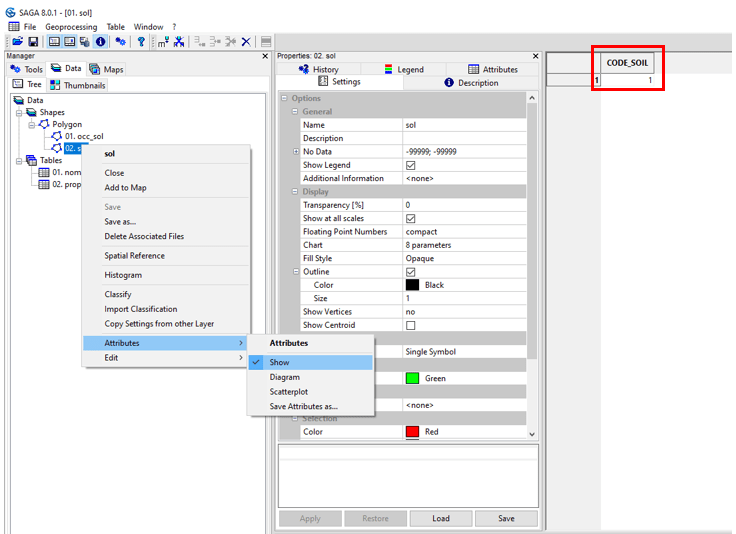Uncheck Show at all scales option
The height and width of the screenshot is (534, 736).
click(x=410, y=218)
